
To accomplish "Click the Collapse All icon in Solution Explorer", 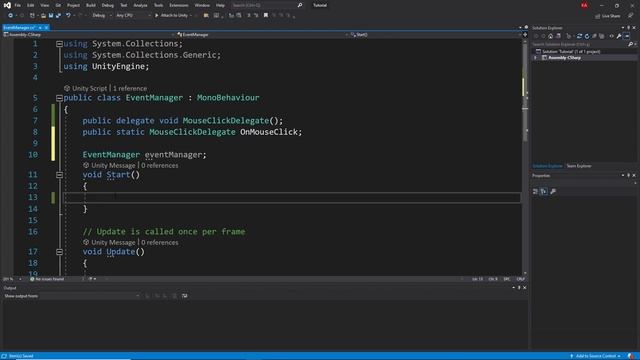I will pos(594,36).
